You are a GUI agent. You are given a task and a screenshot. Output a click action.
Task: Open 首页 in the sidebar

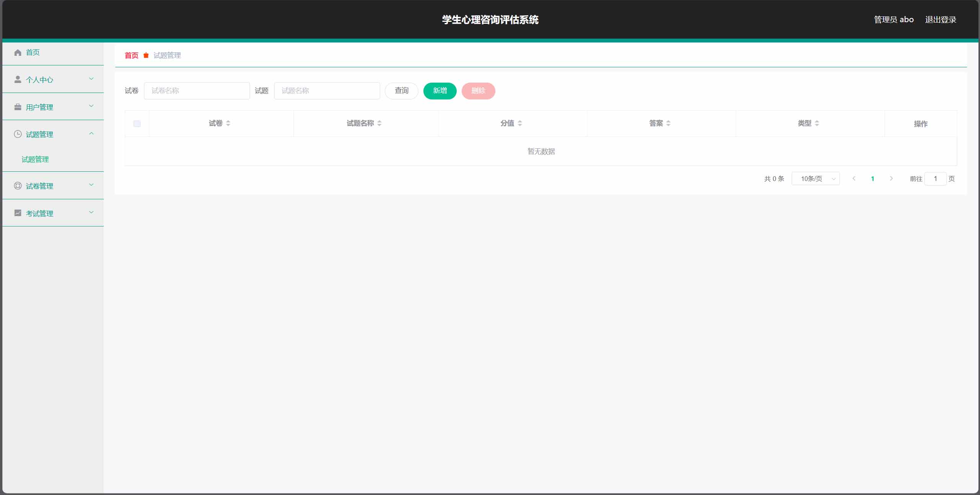pyautogui.click(x=53, y=52)
